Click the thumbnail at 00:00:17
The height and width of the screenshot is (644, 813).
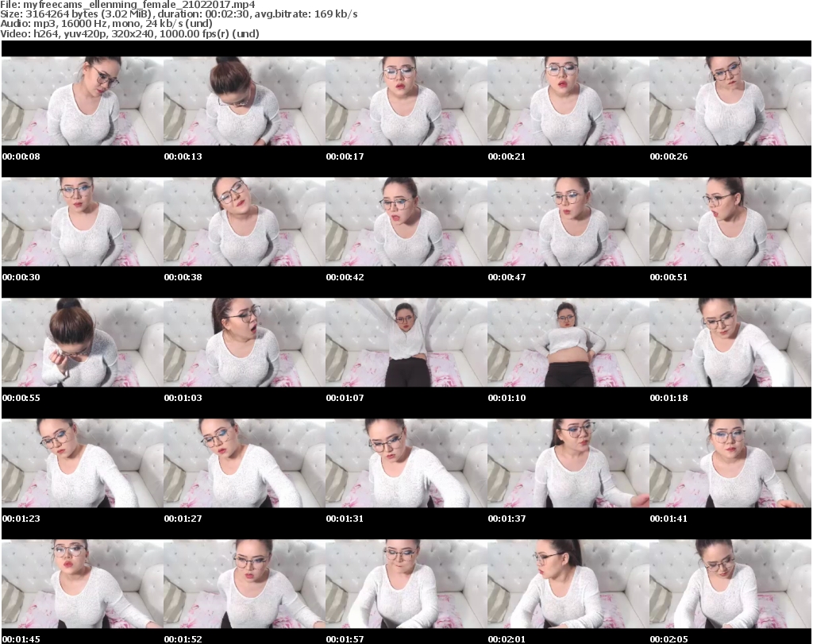[406, 101]
